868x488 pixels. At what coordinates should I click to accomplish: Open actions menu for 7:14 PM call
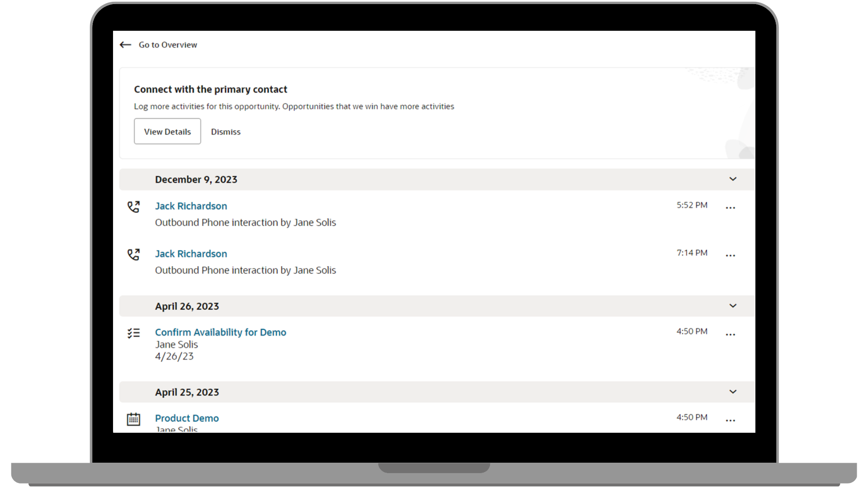pyautogui.click(x=730, y=256)
